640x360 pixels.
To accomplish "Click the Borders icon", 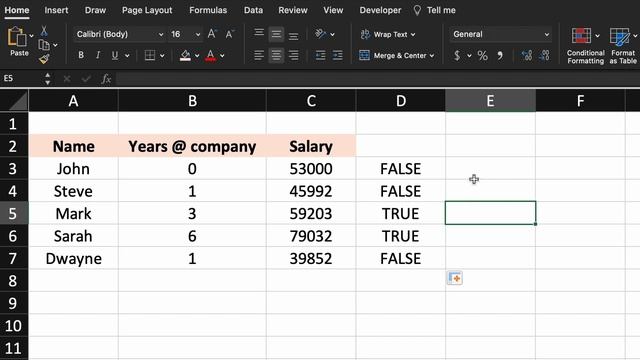I will [150, 55].
